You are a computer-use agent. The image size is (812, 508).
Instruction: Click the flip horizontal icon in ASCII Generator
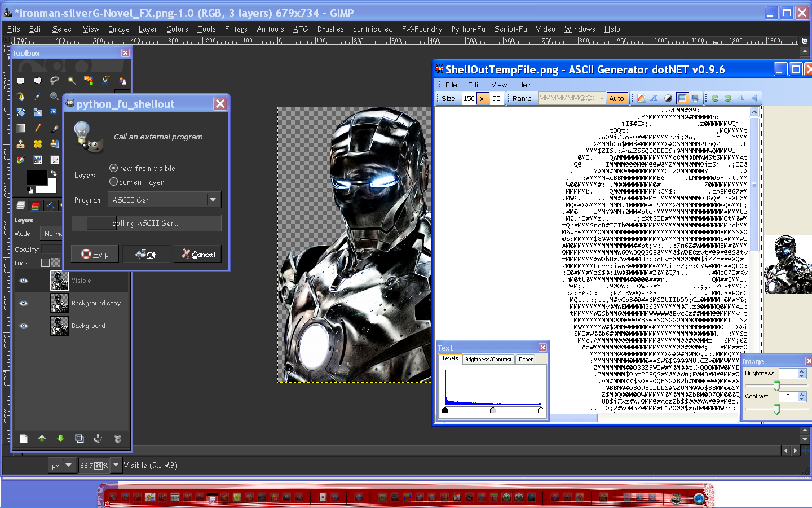[x=740, y=98]
